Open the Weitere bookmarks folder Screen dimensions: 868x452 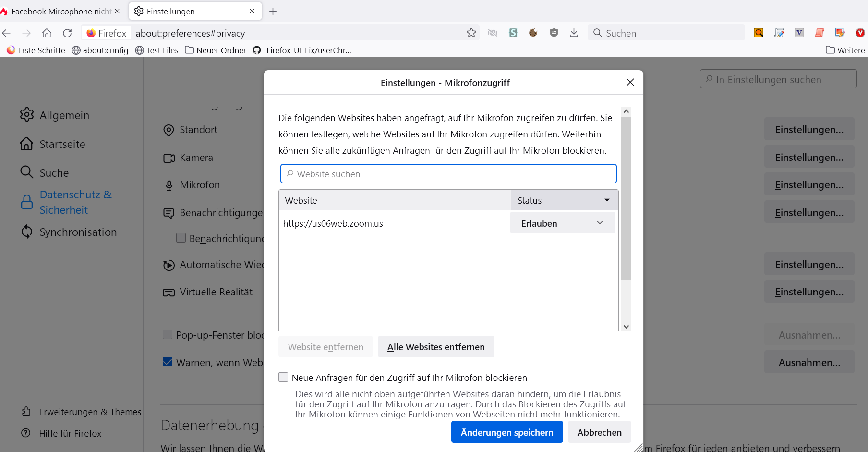pyautogui.click(x=845, y=50)
